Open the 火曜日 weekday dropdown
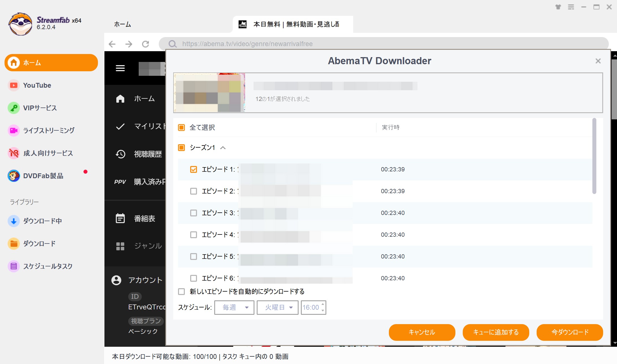The width and height of the screenshot is (617, 364). click(x=278, y=307)
